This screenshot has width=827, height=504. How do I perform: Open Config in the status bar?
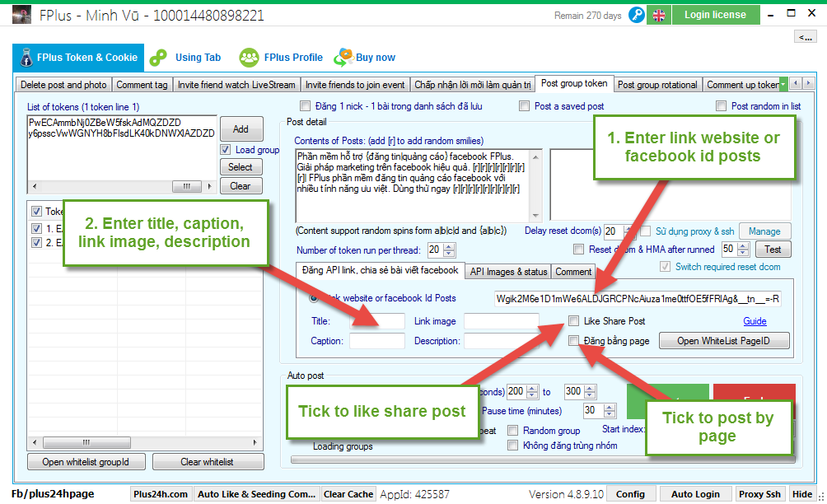(x=630, y=494)
